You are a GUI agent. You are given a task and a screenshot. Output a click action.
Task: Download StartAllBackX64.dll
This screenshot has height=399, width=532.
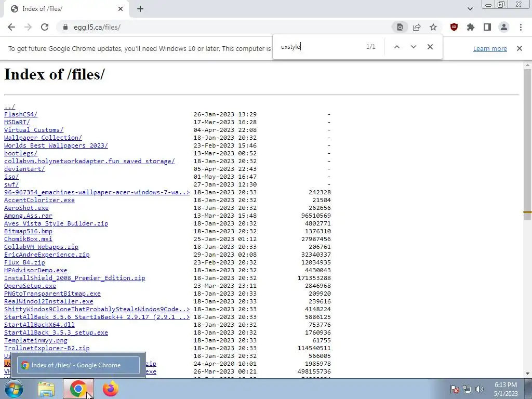(x=39, y=325)
